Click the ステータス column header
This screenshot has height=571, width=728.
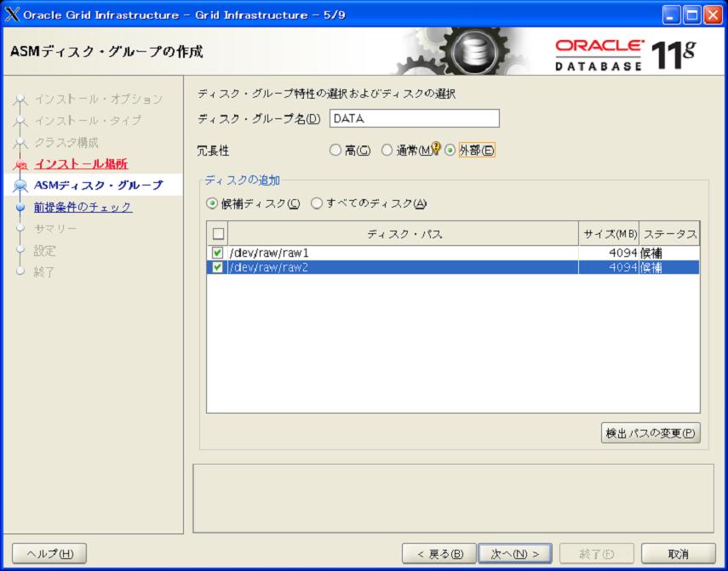pyautogui.click(x=669, y=233)
